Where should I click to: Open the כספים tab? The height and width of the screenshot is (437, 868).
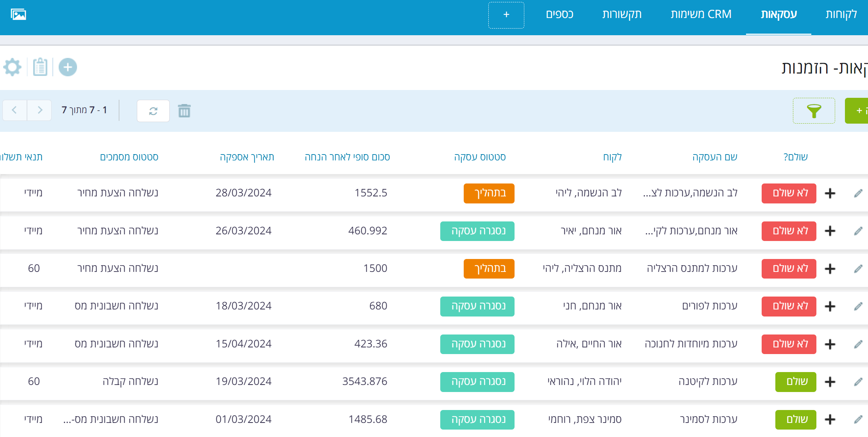[x=560, y=14]
